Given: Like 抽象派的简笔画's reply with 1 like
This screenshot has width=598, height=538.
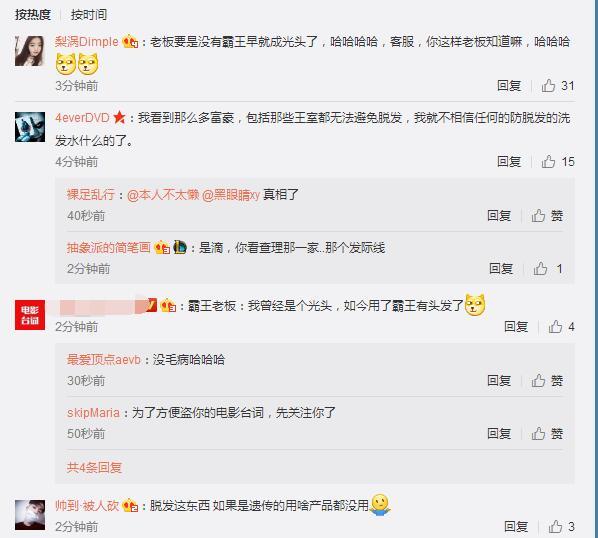Looking at the screenshot, I should click(540, 268).
